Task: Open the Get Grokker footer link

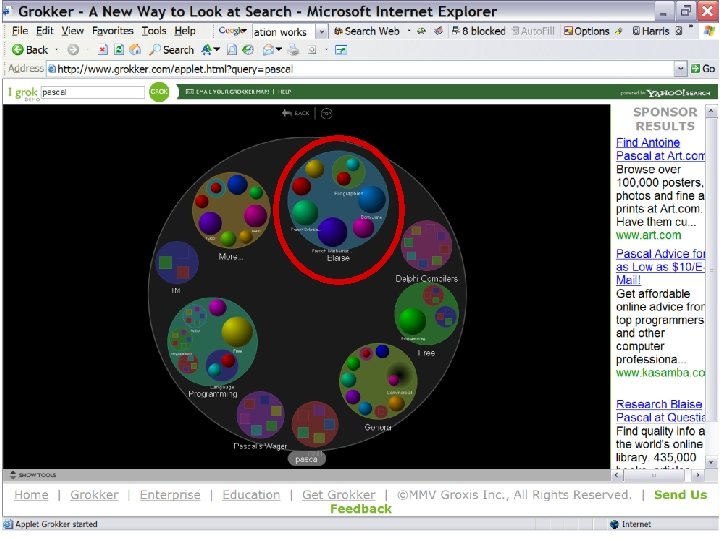Action: [x=339, y=495]
